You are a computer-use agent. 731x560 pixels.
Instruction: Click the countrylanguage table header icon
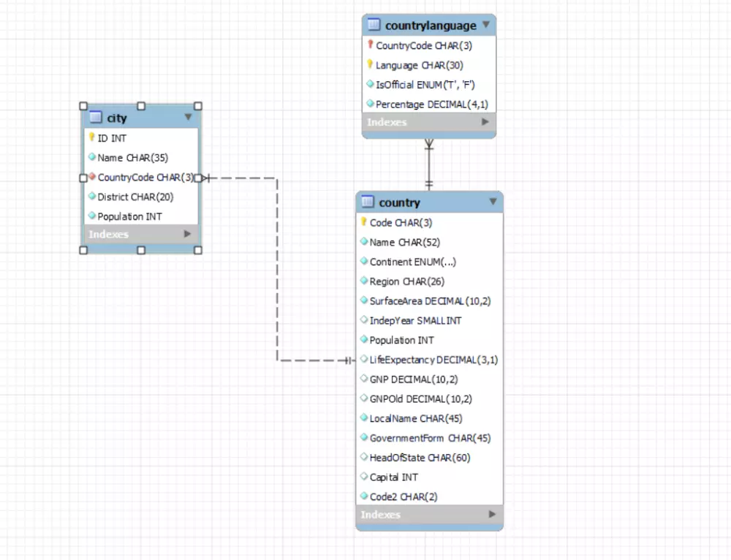pos(374,25)
